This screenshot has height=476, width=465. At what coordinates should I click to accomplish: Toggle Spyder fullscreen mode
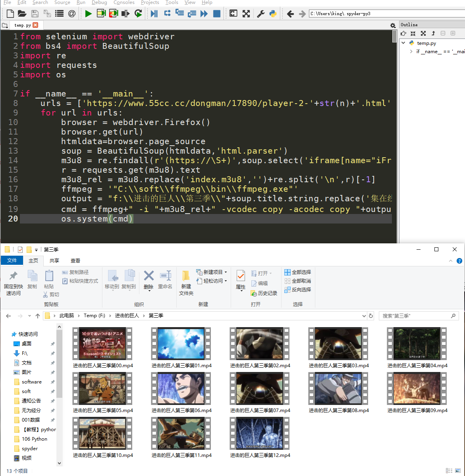[246, 13]
